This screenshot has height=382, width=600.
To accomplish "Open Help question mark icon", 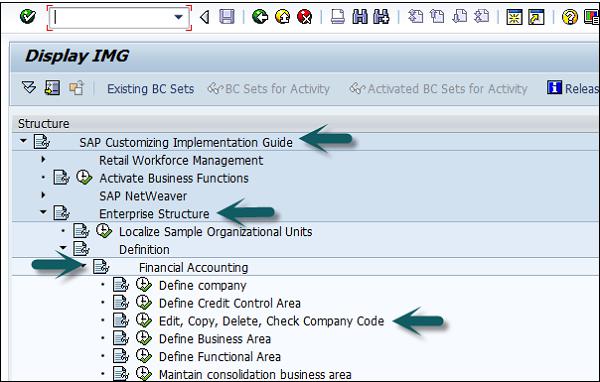I will pos(569,17).
